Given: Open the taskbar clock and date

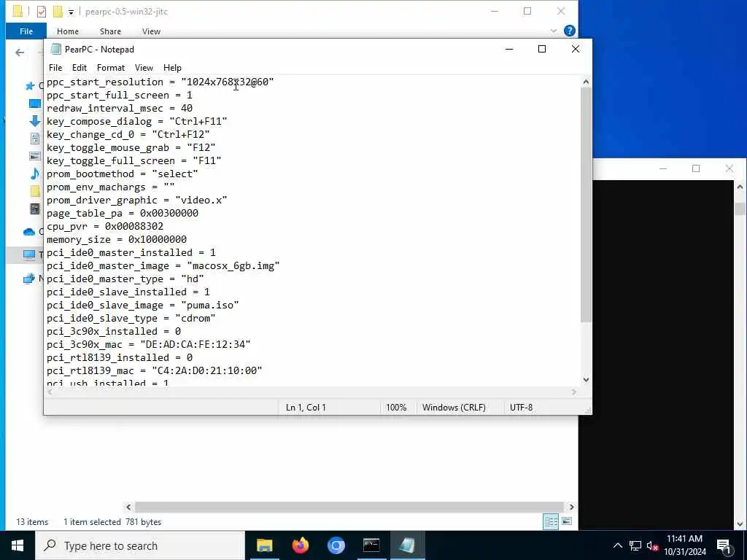Looking at the screenshot, I should tap(684, 545).
